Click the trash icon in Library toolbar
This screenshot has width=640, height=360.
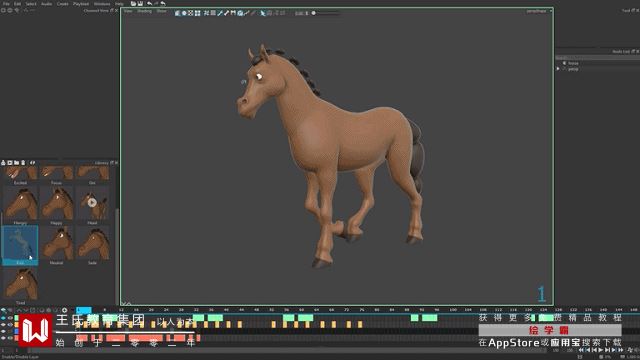(x=23, y=163)
